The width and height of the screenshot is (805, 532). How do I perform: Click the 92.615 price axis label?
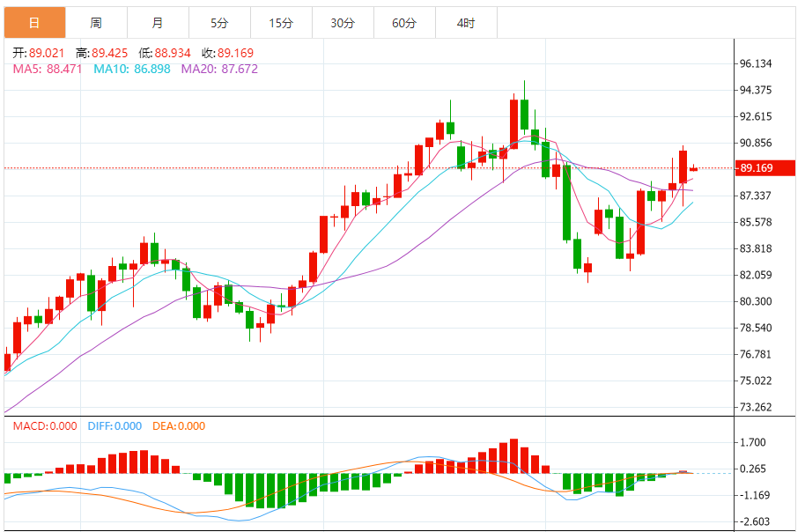click(755, 116)
